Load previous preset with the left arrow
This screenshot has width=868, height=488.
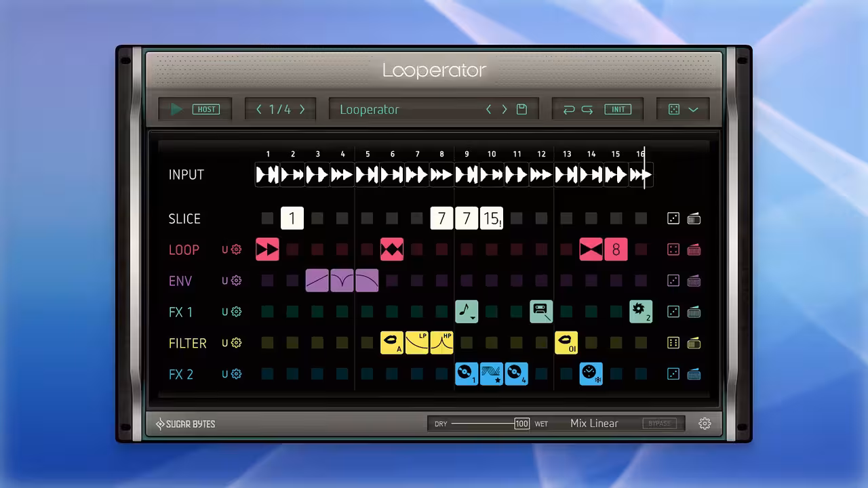tap(489, 109)
